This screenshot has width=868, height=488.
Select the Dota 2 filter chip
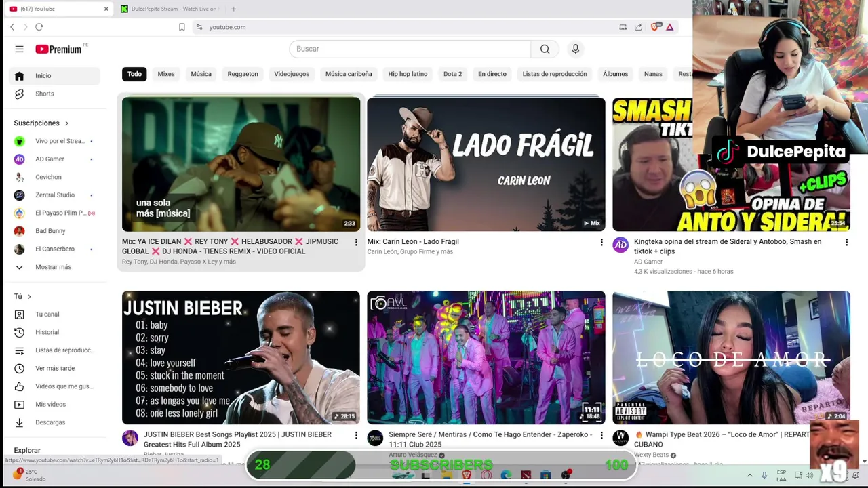click(452, 74)
